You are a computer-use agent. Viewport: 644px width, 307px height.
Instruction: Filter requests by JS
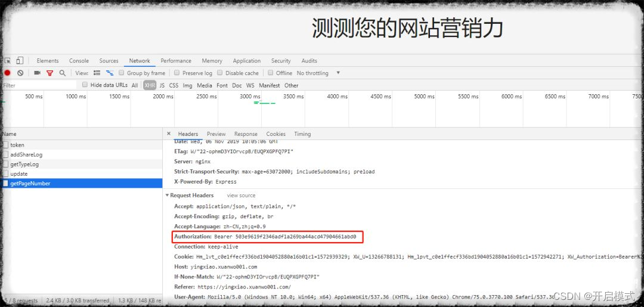coord(162,85)
